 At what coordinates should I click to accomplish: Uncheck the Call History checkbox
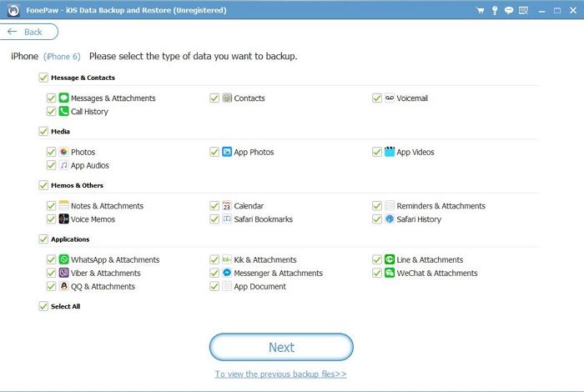[51, 111]
